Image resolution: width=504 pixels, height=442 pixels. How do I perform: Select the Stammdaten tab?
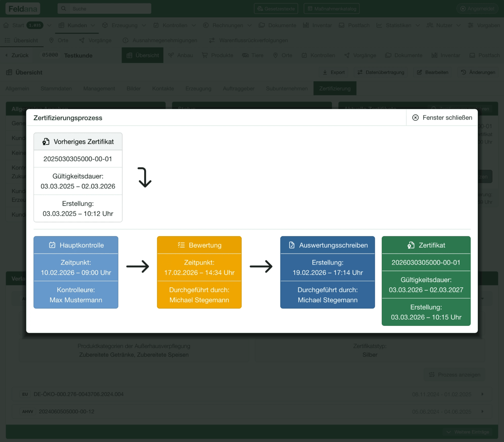tap(56, 89)
